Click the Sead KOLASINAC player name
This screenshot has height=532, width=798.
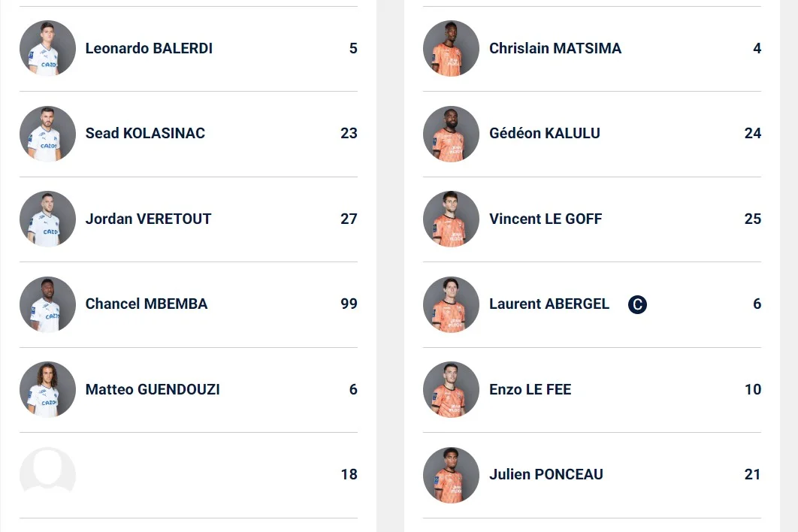point(145,134)
